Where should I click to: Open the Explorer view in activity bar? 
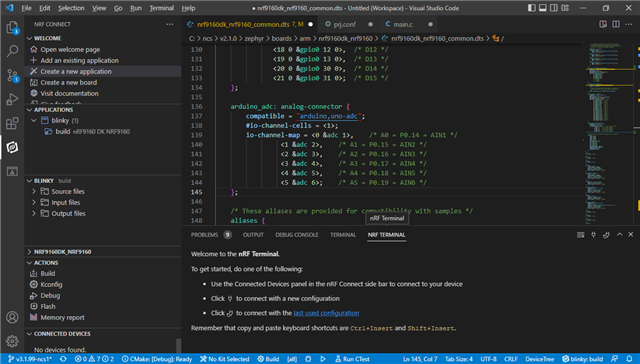click(x=12, y=28)
